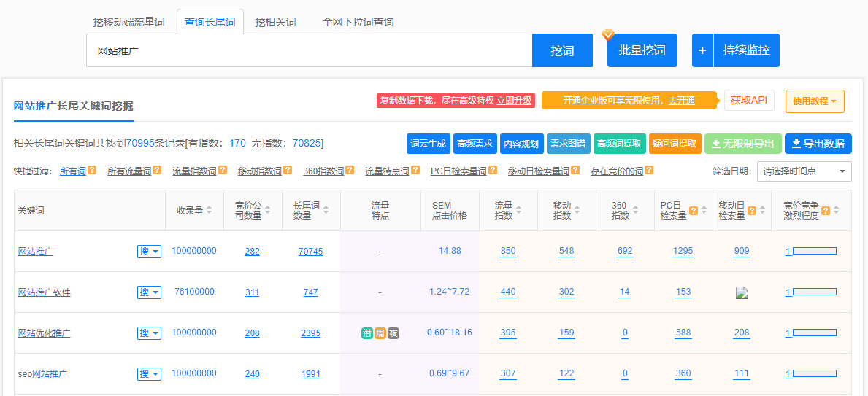The height and width of the screenshot is (396, 868).
Task: Click help icon in 竞价竞争激烈程度 header
Action: pos(826,210)
